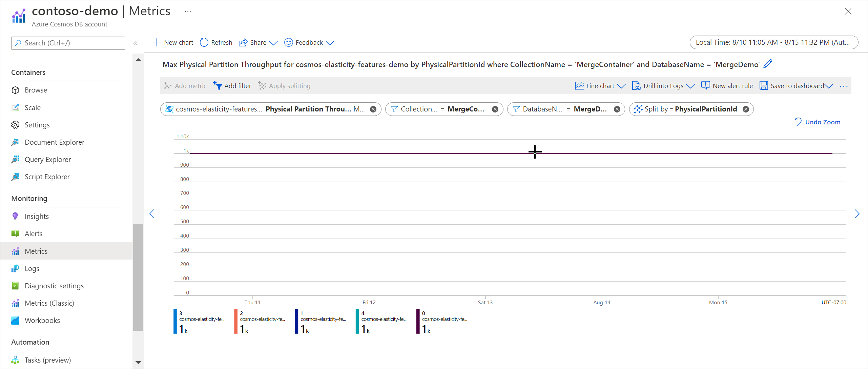Click the Add filter toggle button
Image resolution: width=868 pixels, height=369 pixels.
(x=232, y=85)
